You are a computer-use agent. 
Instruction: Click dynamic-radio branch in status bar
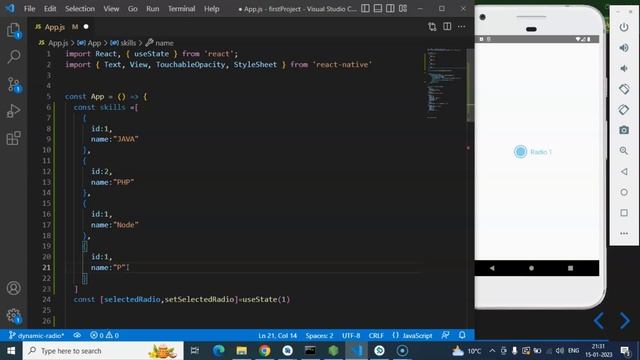(x=36, y=336)
